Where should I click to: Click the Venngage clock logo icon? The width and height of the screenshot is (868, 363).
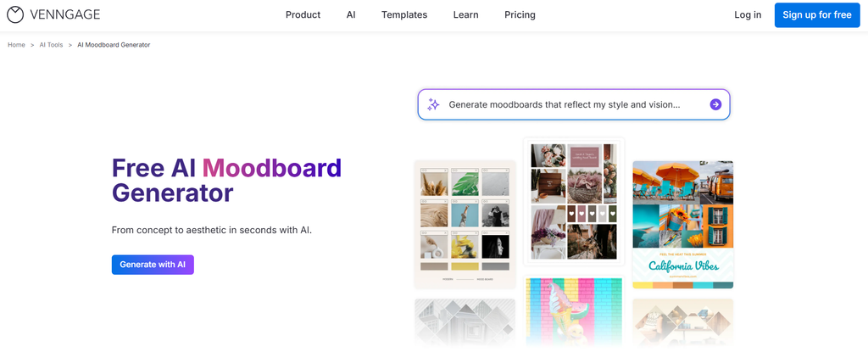point(15,15)
